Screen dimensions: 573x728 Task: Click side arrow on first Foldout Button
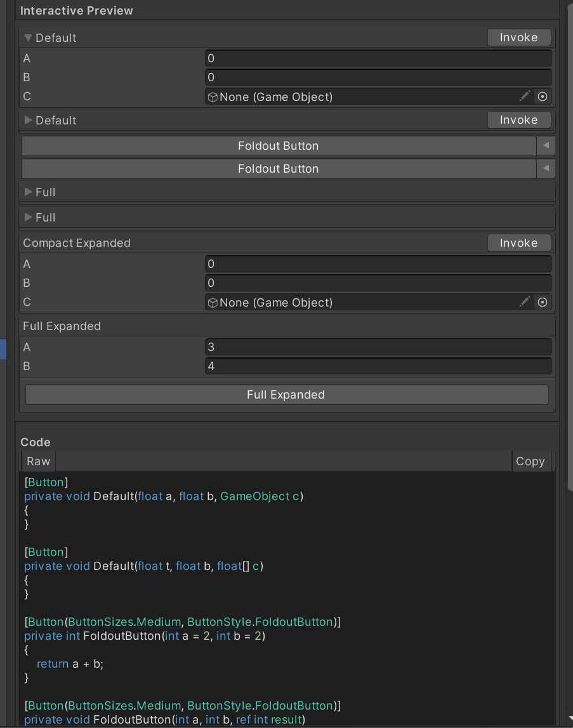(x=544, y=145)
